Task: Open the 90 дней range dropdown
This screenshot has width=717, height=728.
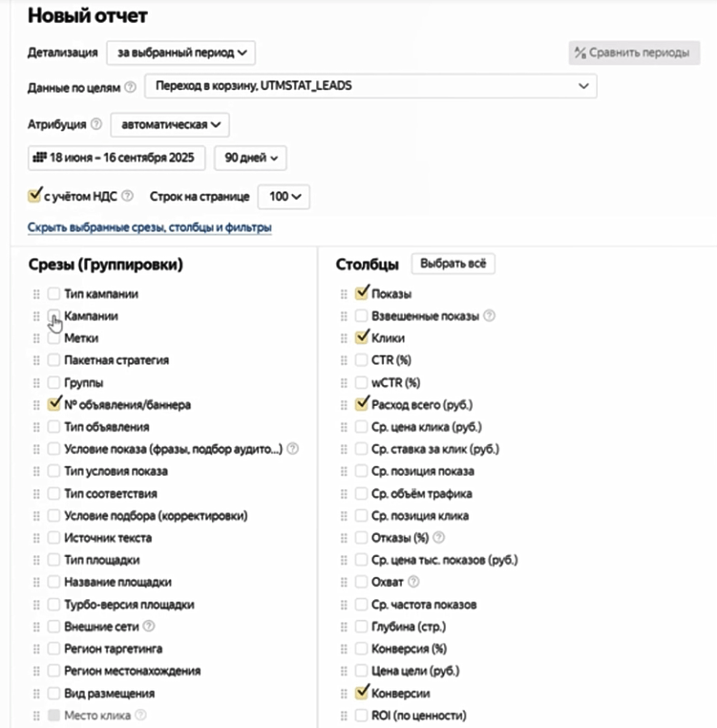Action: click(x=250, y=158)
